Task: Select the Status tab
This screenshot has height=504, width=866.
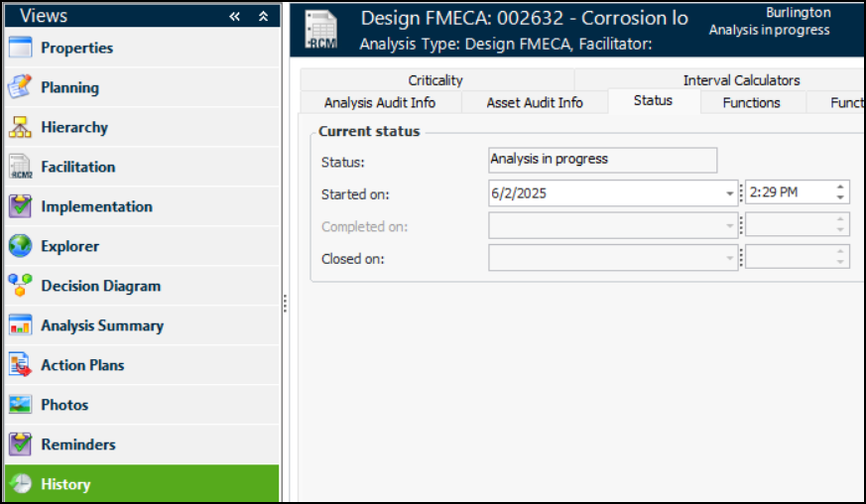Action: pyautogui.click(x=654, y=100)
